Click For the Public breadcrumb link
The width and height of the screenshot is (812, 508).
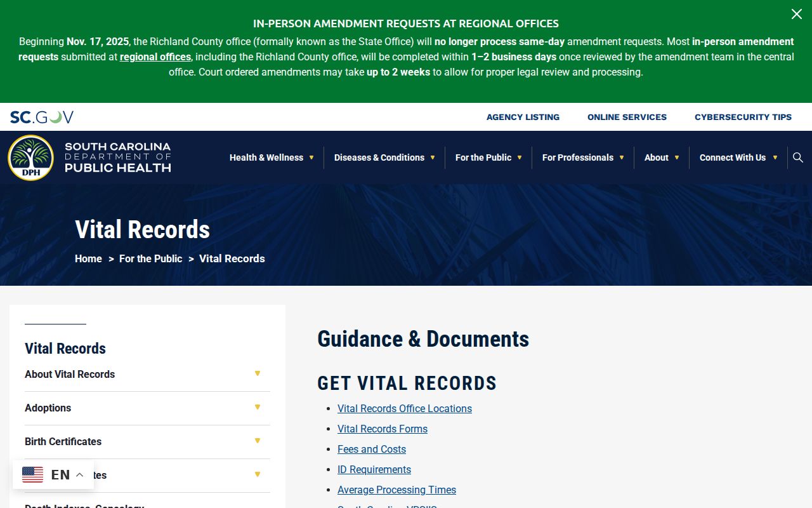pyautogui.click(x=150, y=258)
